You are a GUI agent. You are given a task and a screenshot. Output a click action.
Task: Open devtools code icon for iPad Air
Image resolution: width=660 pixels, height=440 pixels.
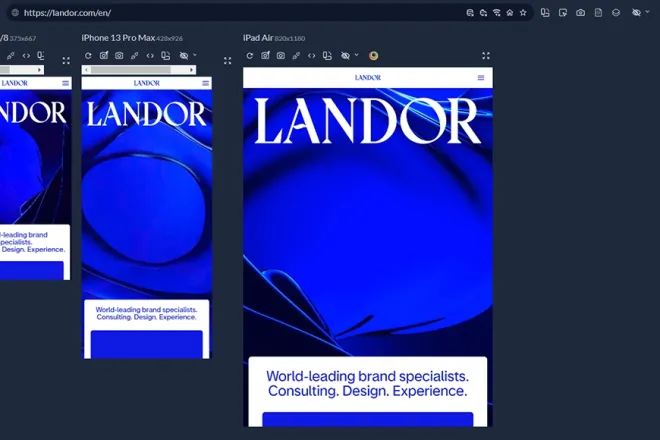311,56
